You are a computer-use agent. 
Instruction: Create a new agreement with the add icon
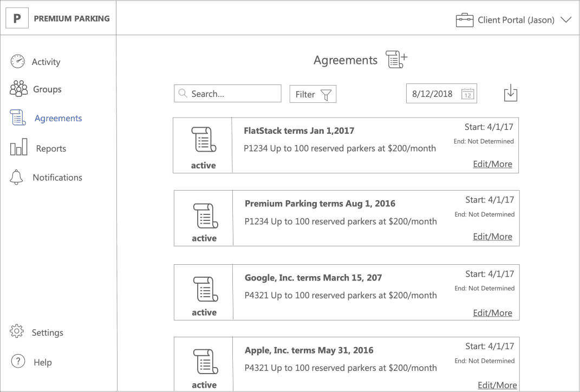(x=396, y=60)
